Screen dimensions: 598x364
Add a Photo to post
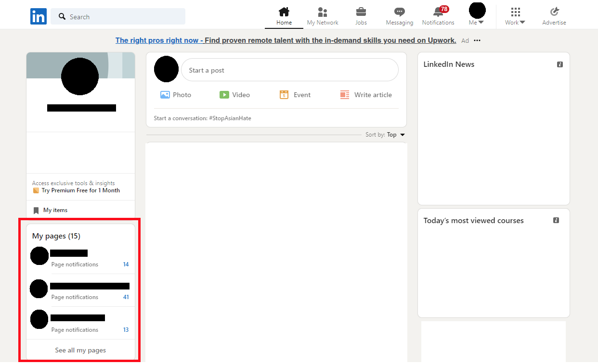(x=176, y=95)
